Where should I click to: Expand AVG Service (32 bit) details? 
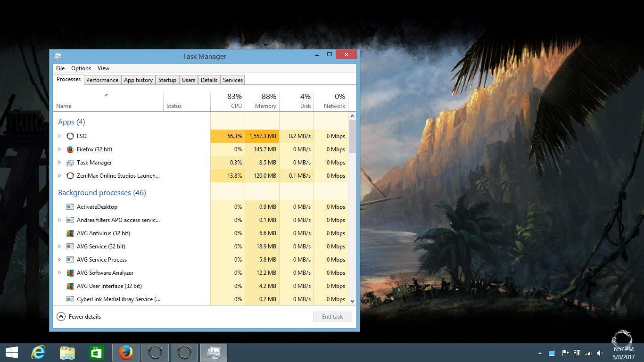[59, 246]
